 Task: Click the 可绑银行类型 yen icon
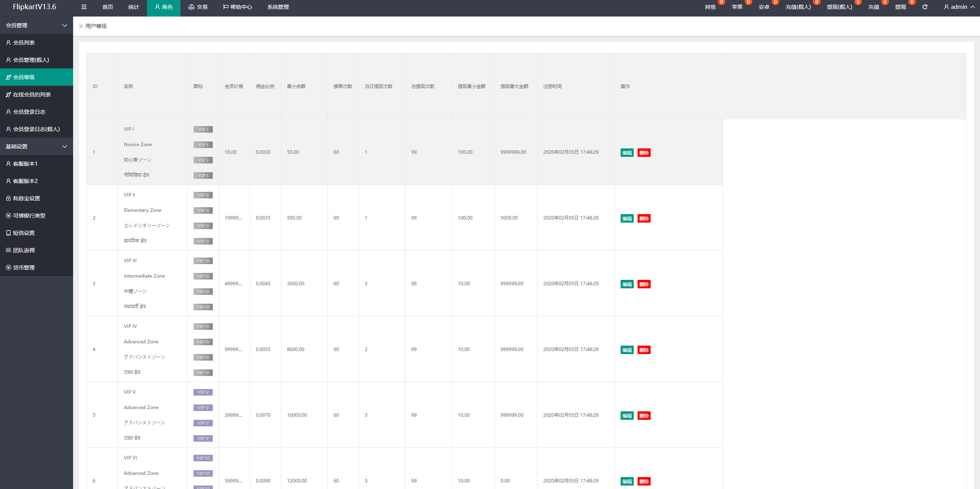coord(8,216)
